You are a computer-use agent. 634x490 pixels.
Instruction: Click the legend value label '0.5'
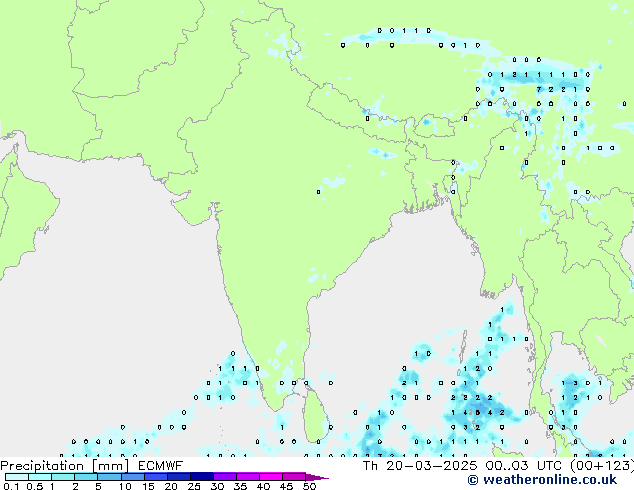pos(34,486)
